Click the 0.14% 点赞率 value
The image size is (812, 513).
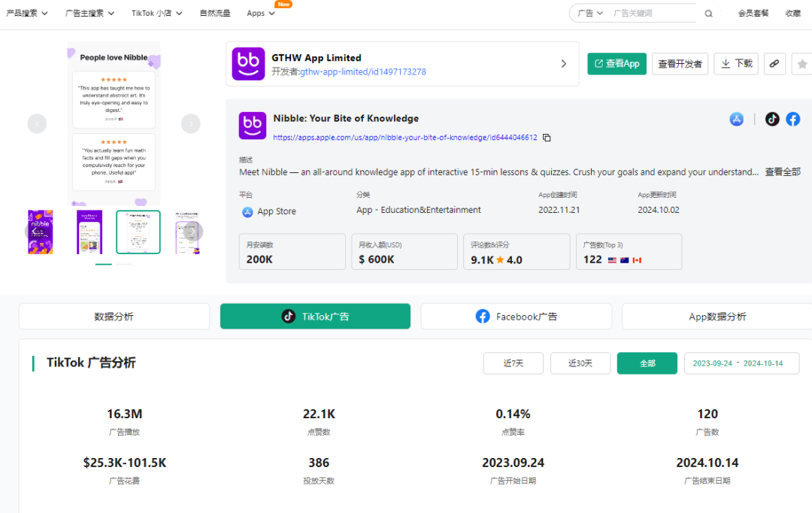pyautogui.click(x=513, y=414)
